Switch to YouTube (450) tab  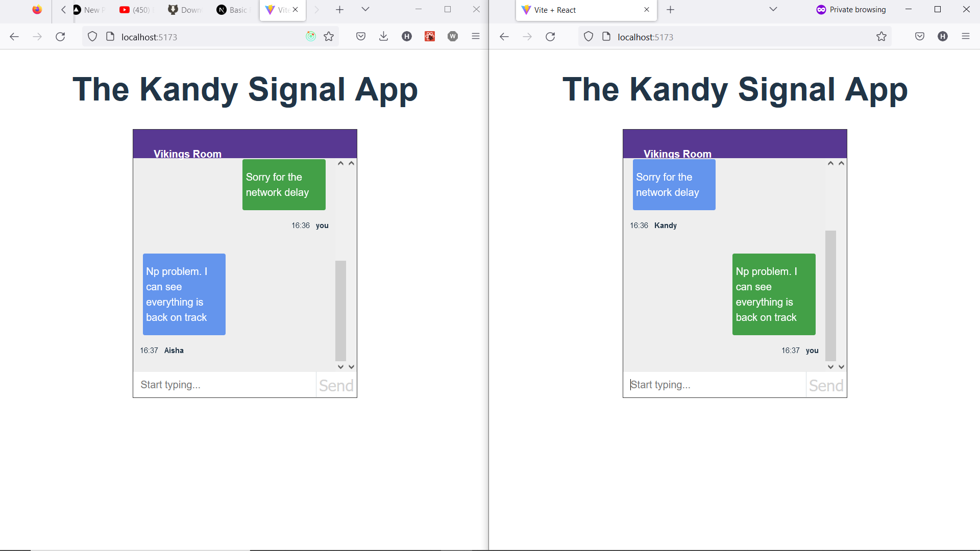(x=135, y=10)
